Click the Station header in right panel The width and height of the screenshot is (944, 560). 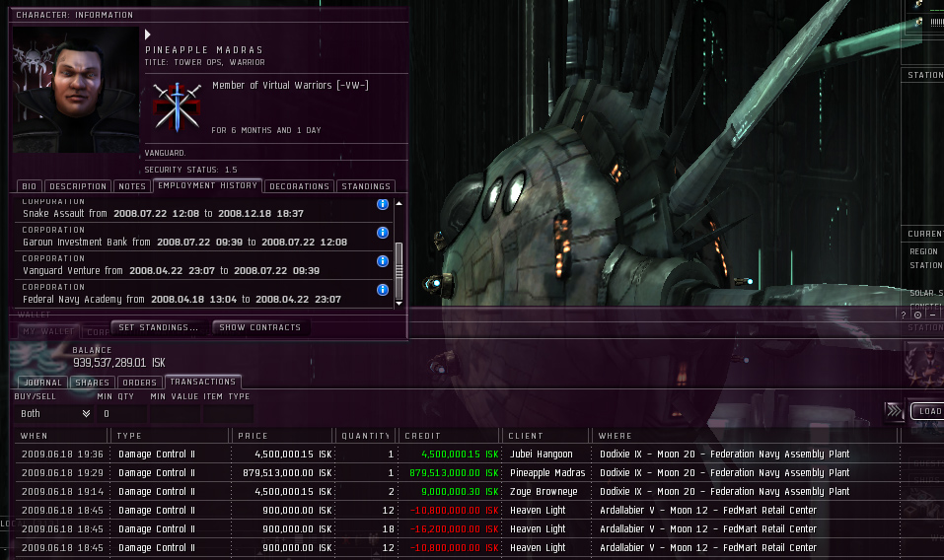point(925,75)
